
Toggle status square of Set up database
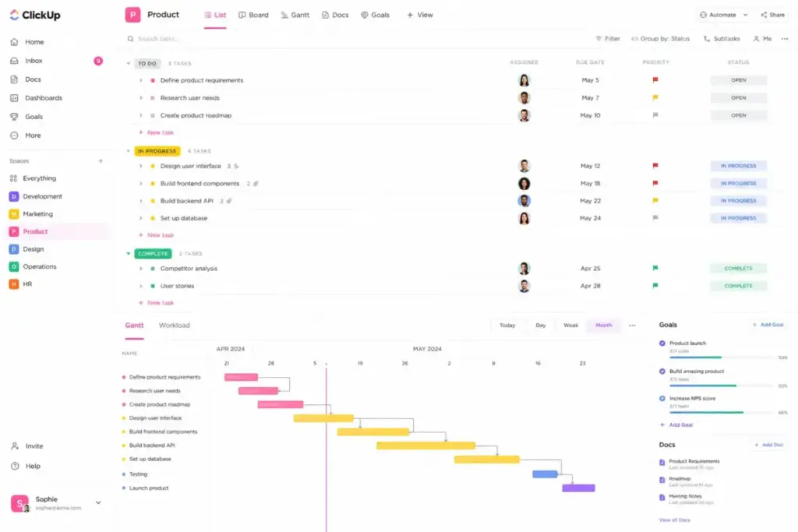(153, 218)
